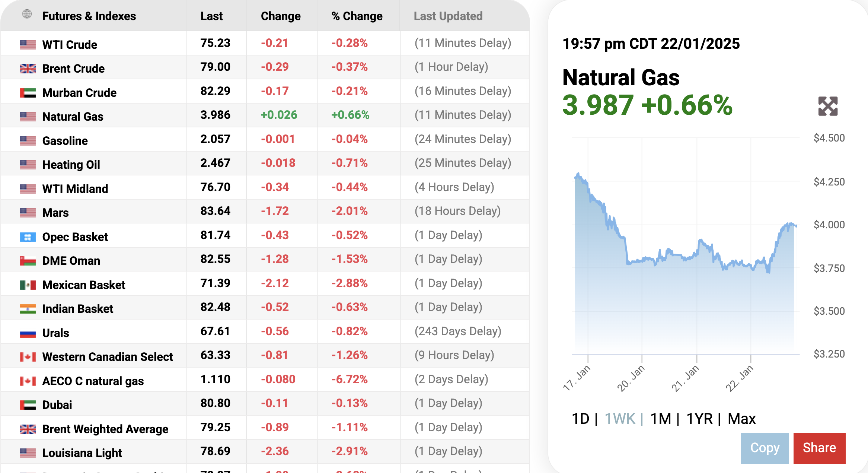This screenshot has width=868, height=473.
Task: Click the Copy button under the chart
Action: (x=765, y=448)
